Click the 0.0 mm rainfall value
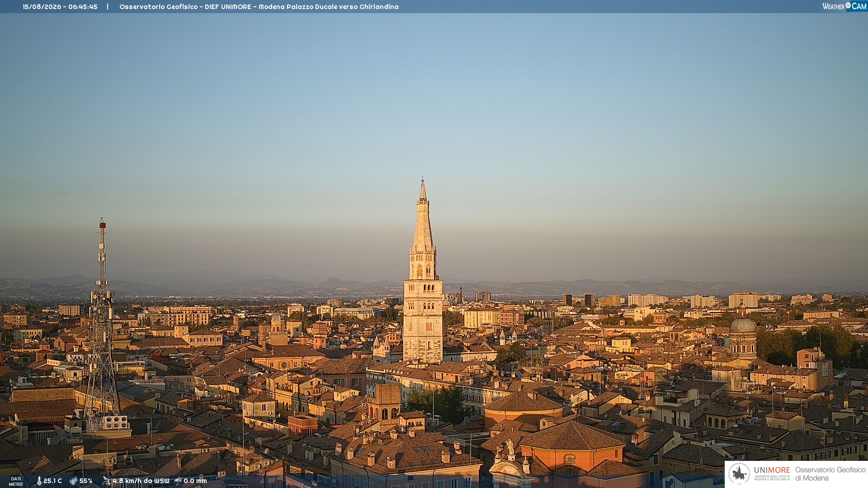 pyautogui.click(x=195, y=481)
